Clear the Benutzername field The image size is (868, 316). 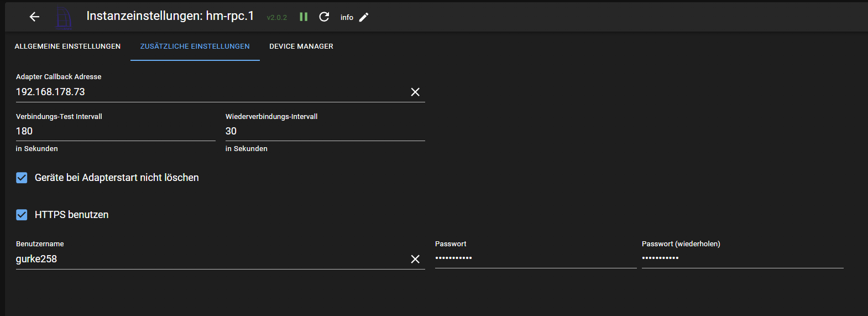[x=415, y=259]
